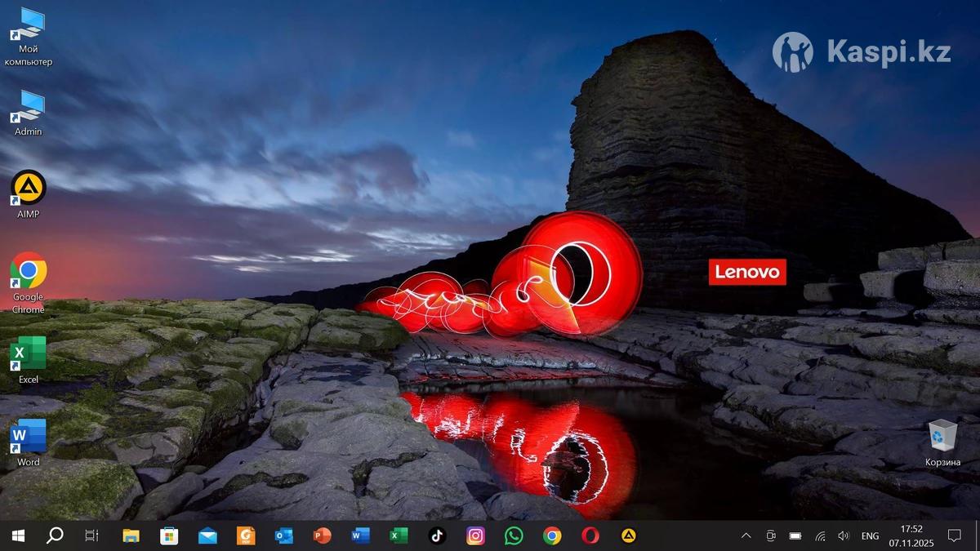Open the notification Action Center
Image resolution: width=980 pixels, height=551 pixels.
point(954,535)
